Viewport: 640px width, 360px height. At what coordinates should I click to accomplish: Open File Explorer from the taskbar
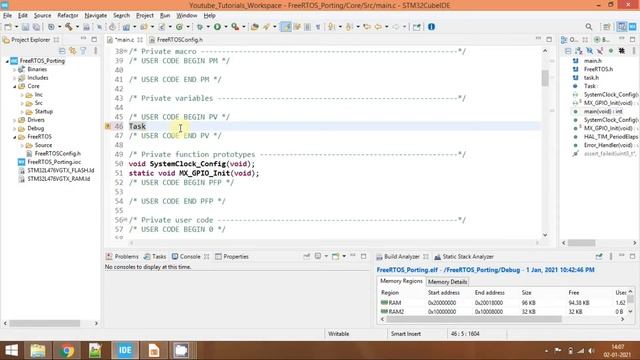(x=38, y=350)
